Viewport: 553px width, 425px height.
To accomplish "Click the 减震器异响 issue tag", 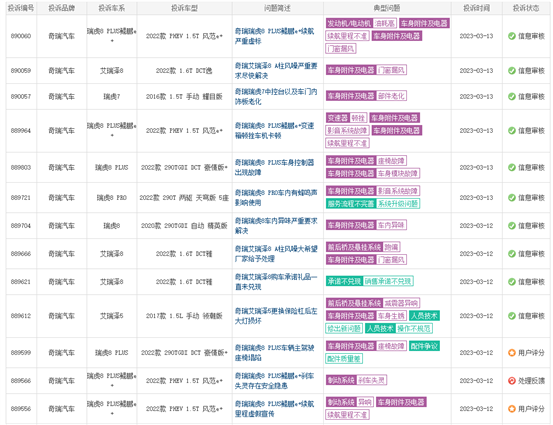I will (x=401, y=303).
